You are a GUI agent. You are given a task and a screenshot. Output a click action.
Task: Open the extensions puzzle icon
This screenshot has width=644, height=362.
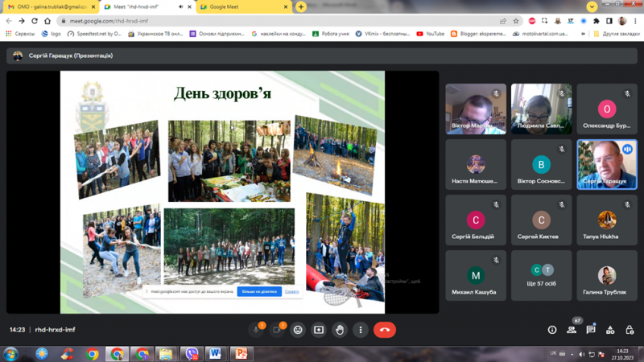point(597,21)
